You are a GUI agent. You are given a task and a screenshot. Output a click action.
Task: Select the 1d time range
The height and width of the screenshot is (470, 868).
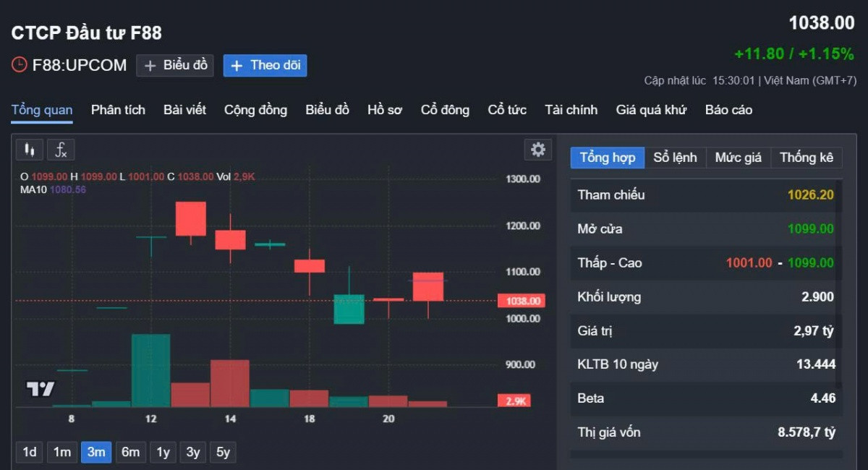(x=30, y=452)
